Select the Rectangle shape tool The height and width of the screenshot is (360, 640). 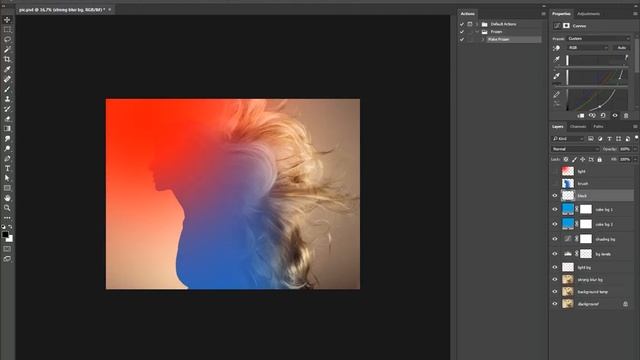[7, 188]
